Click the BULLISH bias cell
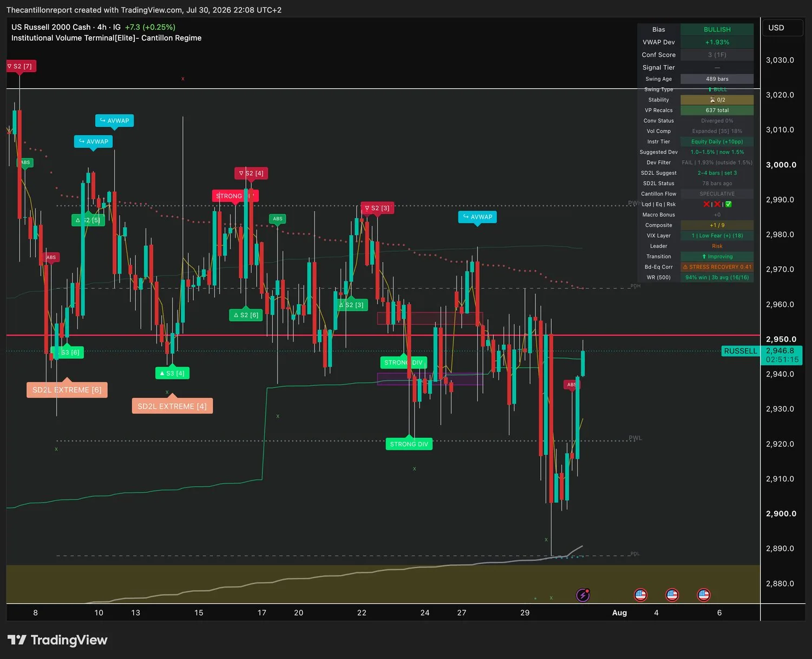Image resolution: width=812 pixels, height=659 pixels. [717, 29]
